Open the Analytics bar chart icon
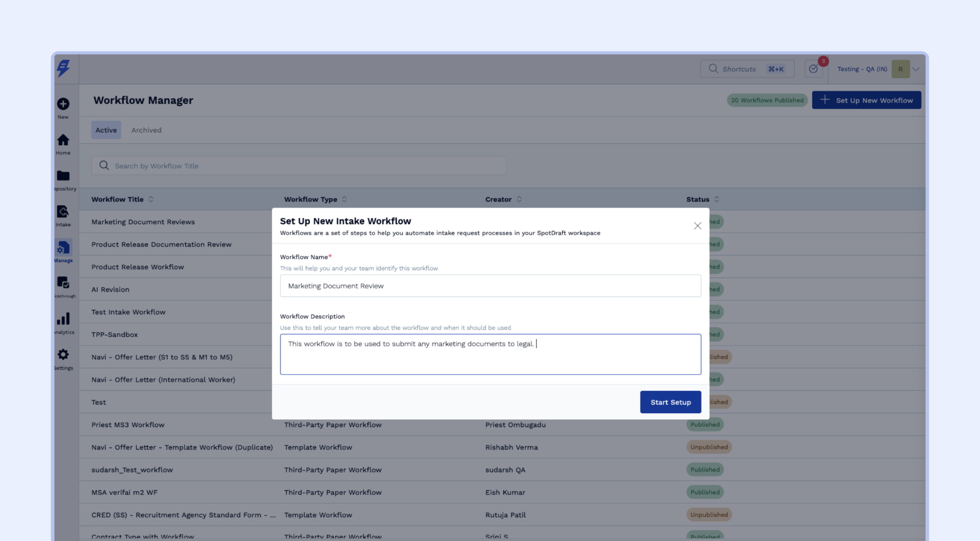 coord(63,319)
